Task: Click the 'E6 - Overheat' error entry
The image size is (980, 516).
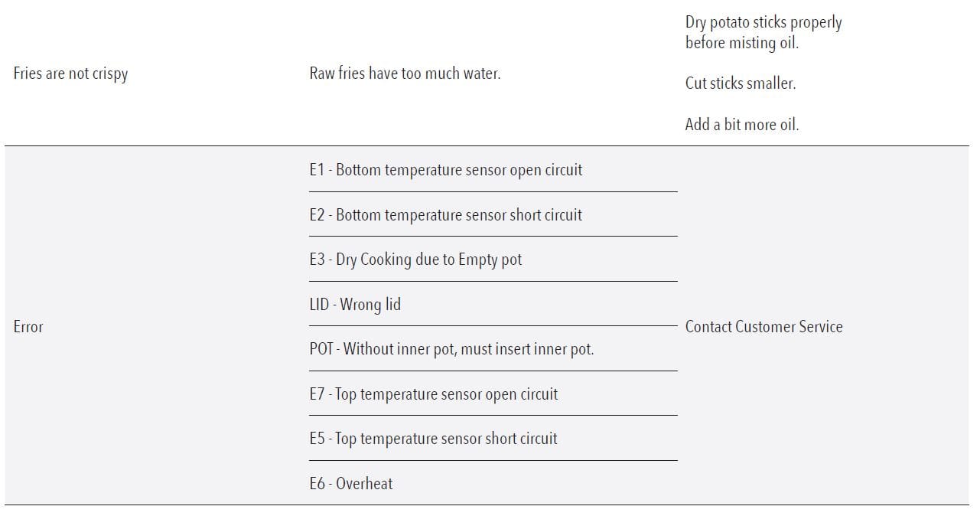Action: (x=350, y=484)
